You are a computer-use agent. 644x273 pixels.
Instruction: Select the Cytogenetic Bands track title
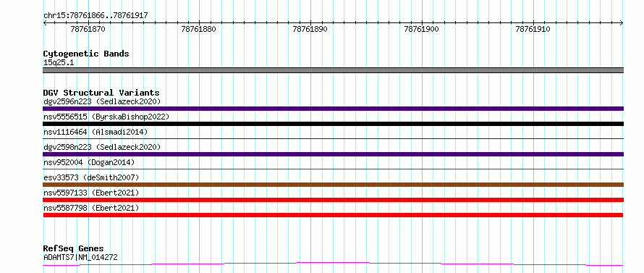pyautogui.click(x=86, y=54)
